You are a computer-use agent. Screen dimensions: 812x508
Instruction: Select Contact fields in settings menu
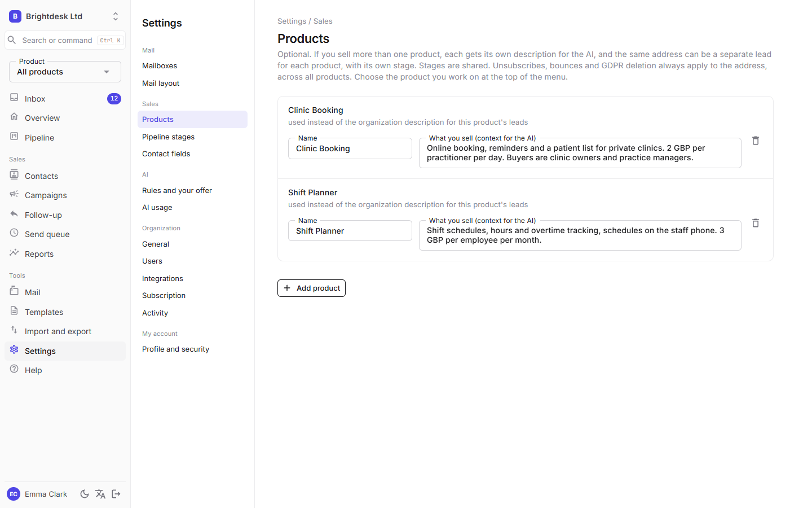[x=192, y=154]
